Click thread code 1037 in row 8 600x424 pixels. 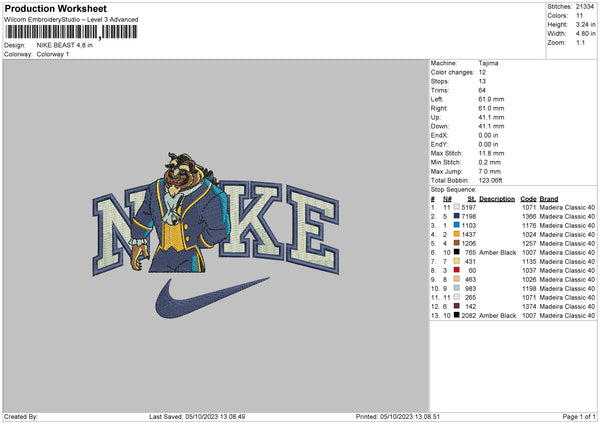[x=529, y=270]
